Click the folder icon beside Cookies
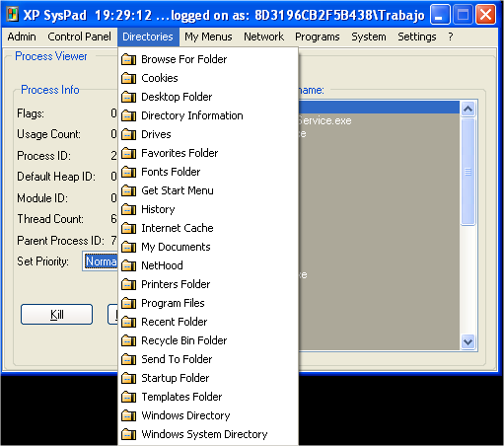Viewport: 504px width, 446px height. click(128, 78)
